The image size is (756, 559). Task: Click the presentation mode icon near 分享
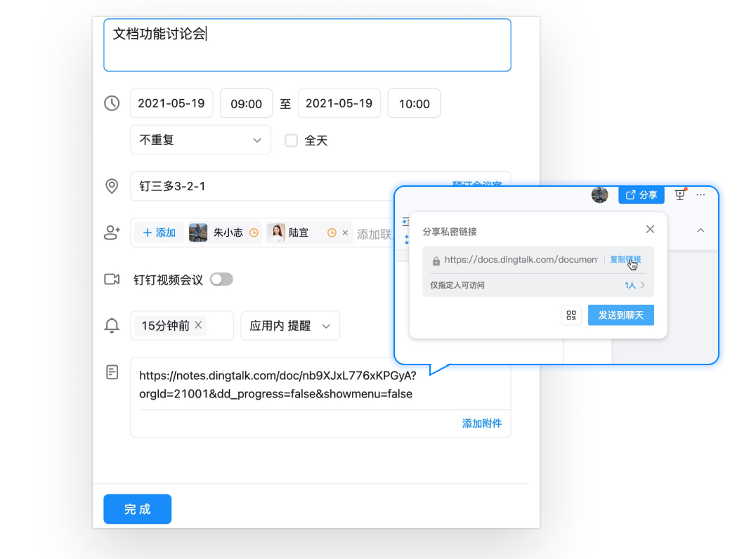679,195
